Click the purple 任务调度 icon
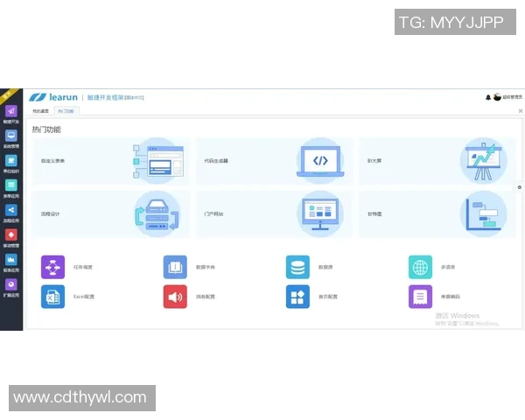The height and width of the screenshot is (420, 525). pyautogui.click(x=52, y=267)
